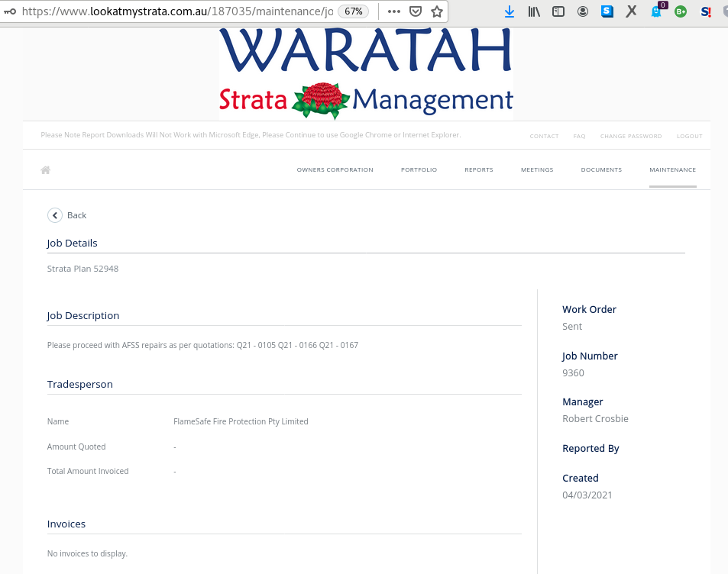
Task: Click the Invoices heading
Action: point(66,524)
